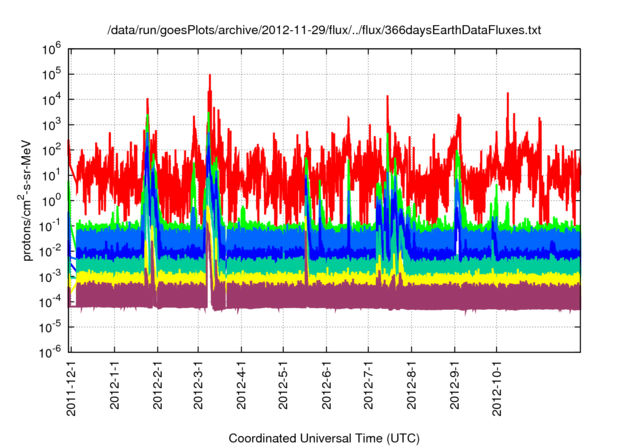Click the 10^1 y-axis tick label
Viewport: 640px width, 448px height.
point(51,175)
